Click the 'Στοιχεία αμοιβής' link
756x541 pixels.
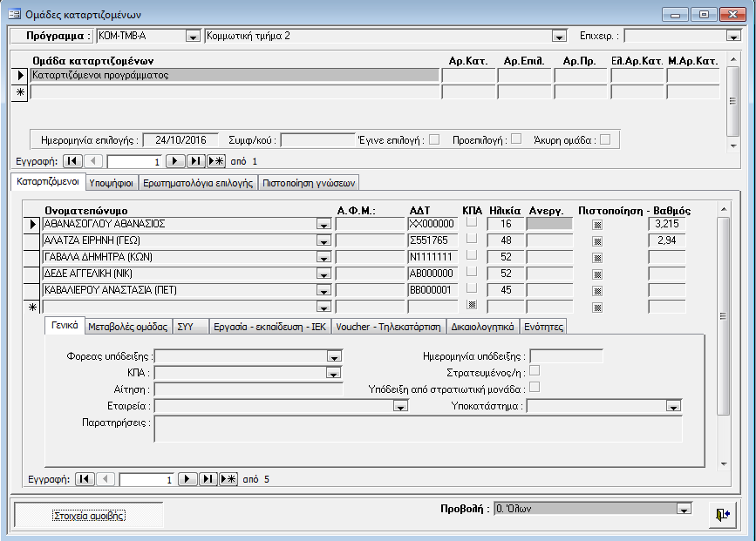pos(89,515)
